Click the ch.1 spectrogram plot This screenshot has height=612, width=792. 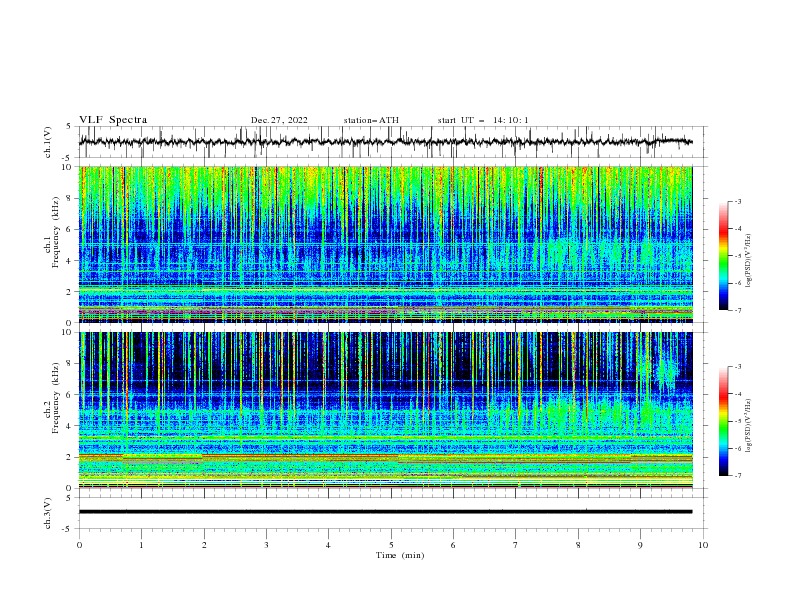click(385, 244)
